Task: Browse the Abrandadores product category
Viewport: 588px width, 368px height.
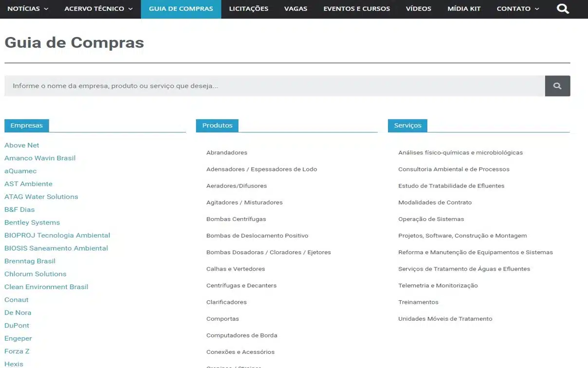Action: [227, 153]
